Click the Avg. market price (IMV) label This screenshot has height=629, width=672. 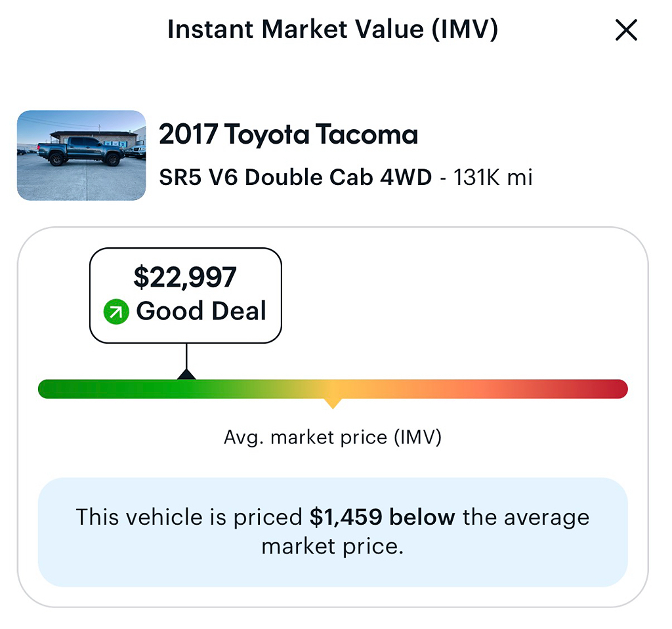(333, 437)
